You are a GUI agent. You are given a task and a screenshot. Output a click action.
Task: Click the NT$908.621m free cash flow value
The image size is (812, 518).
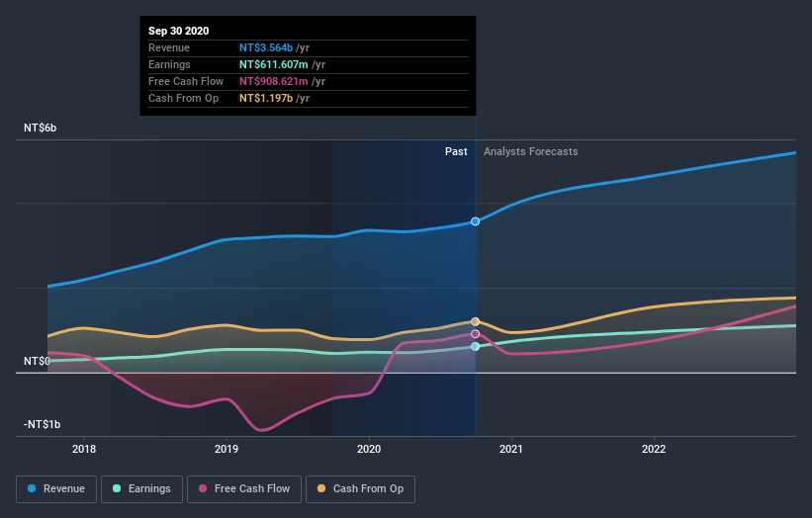(273, 81)
